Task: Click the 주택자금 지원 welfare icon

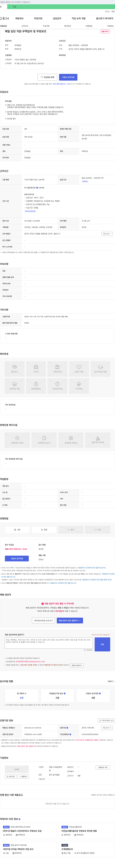Action: pyautogui.click(x=14, y=386)
